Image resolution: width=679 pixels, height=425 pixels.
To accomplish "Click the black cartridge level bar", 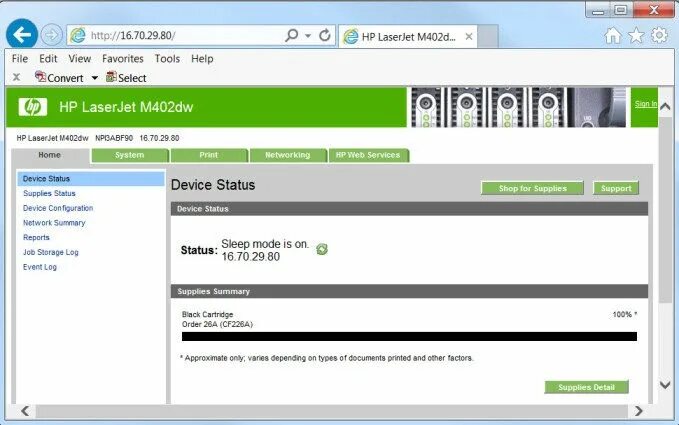I will pyautogui.click(x=409, y=337).
